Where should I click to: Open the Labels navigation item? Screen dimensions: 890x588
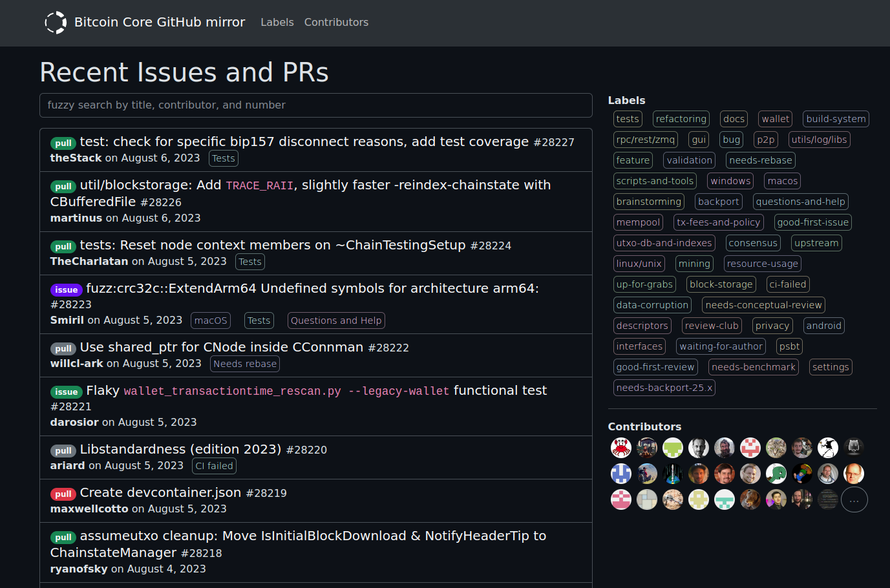[x=277, y=22]
